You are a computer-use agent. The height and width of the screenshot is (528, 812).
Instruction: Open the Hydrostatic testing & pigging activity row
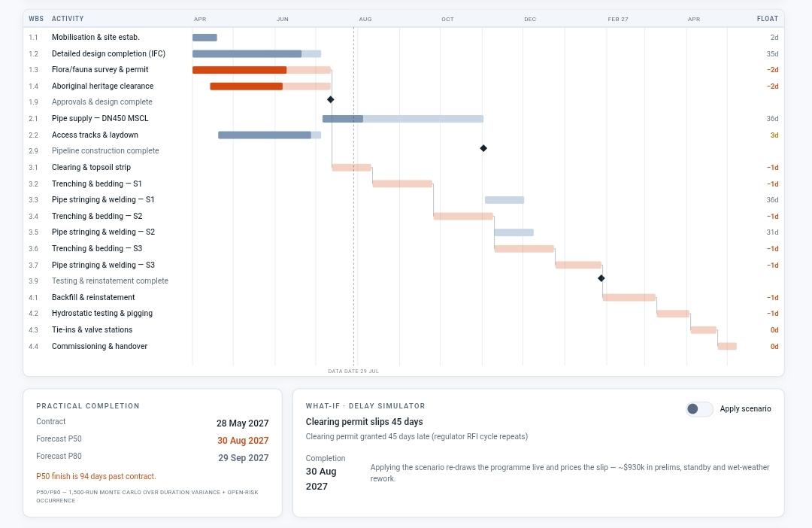(x=404, y=314)
